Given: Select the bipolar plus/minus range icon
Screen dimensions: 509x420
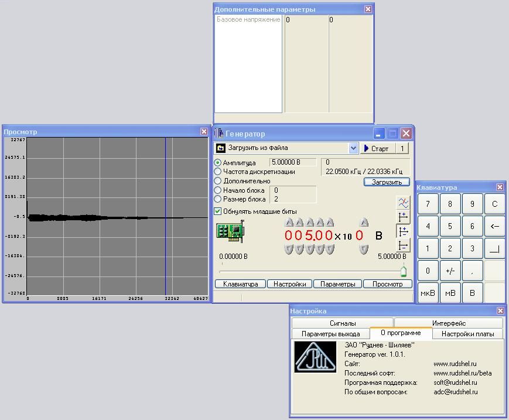Looking at the screenshot, I should [x=403, y=231].
